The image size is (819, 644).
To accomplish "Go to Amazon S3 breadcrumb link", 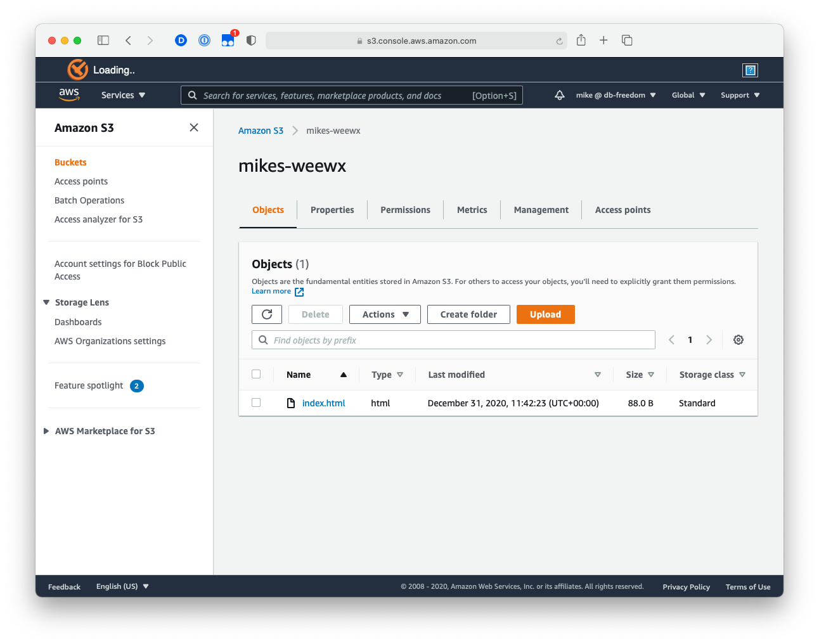I will pyautogui.click(x=261, y=131).
